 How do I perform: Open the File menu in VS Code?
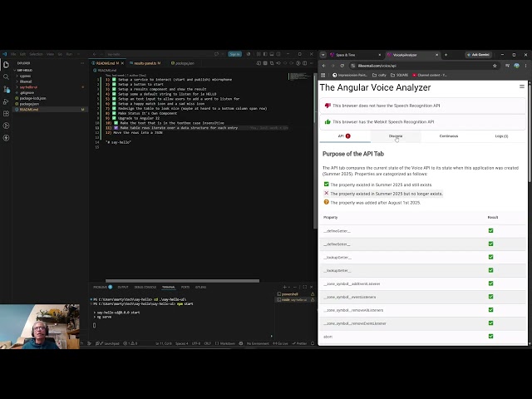pos(13,54)
